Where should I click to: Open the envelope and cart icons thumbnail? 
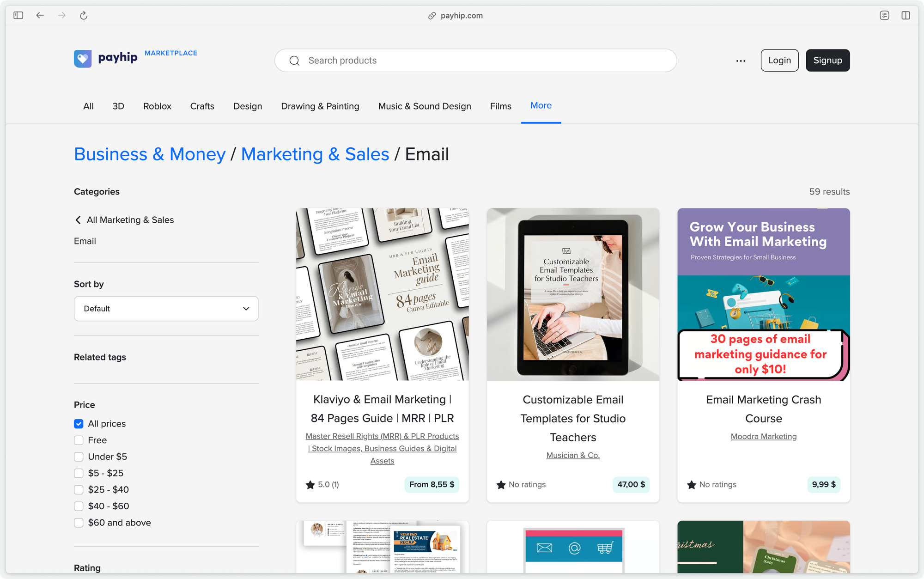coord(573,547)
